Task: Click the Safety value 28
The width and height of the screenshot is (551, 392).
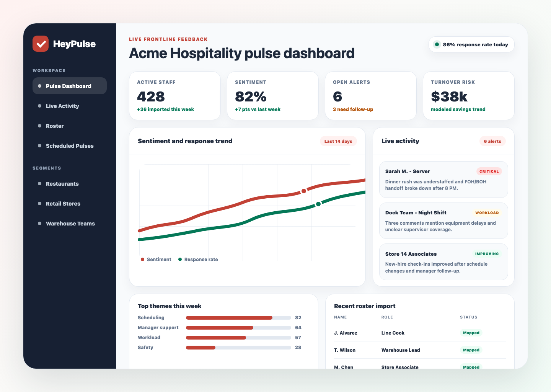Action: (298, 348)
